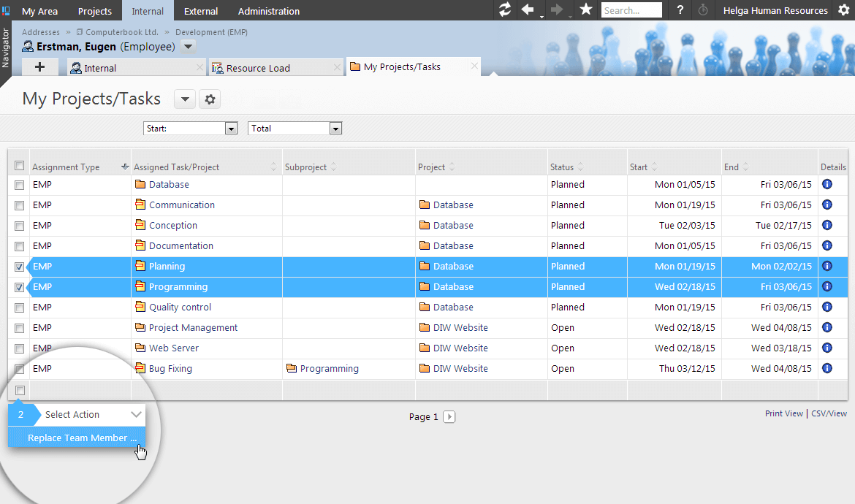This screenshot has height=504, width=855.
Task: Choose Replace Team Member action
Action: tap(77, 438)
